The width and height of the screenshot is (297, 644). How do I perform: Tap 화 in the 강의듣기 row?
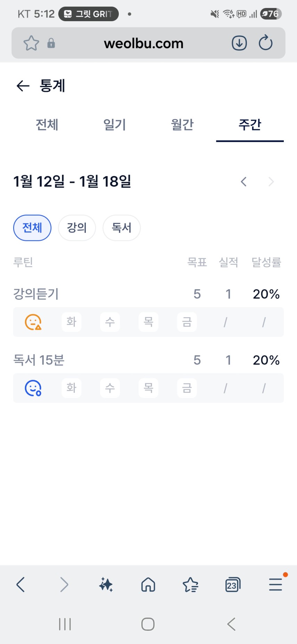click(72, 322)
